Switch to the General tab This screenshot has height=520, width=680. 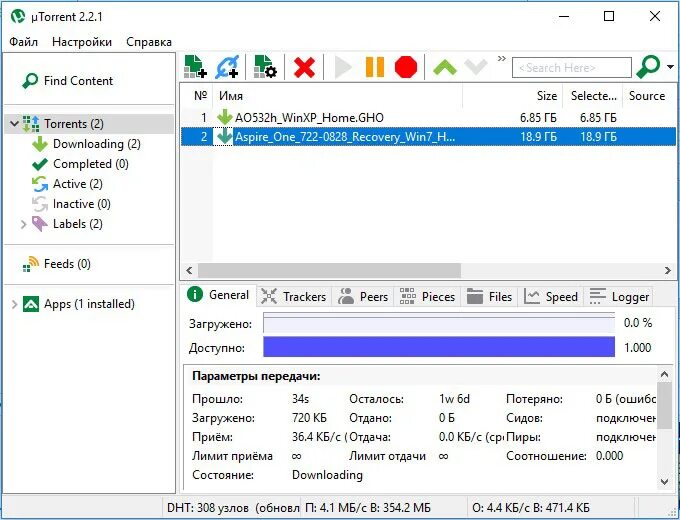(218, 295)
